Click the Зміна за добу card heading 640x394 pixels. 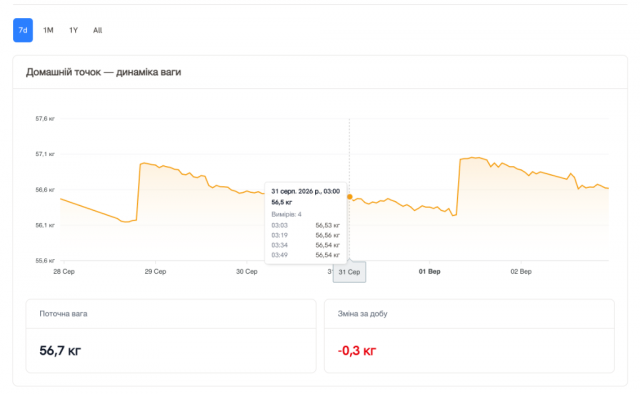tap(362, 314)
